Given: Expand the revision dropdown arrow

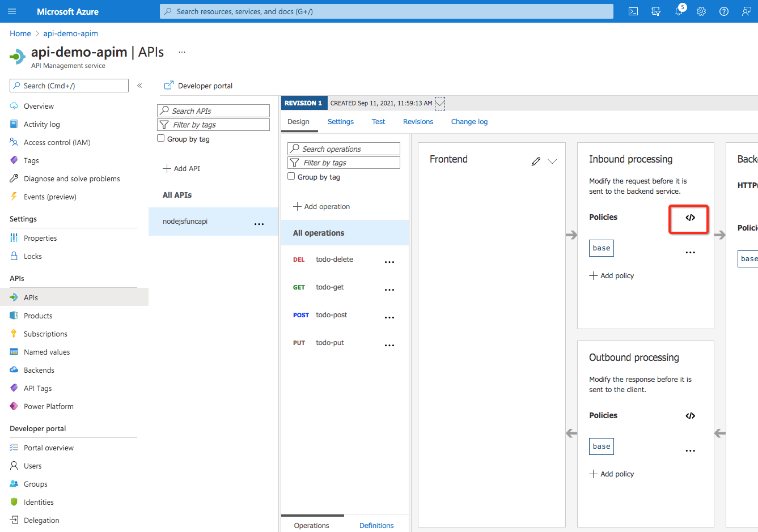Looking at the screenshot, I should coord(440,103).
